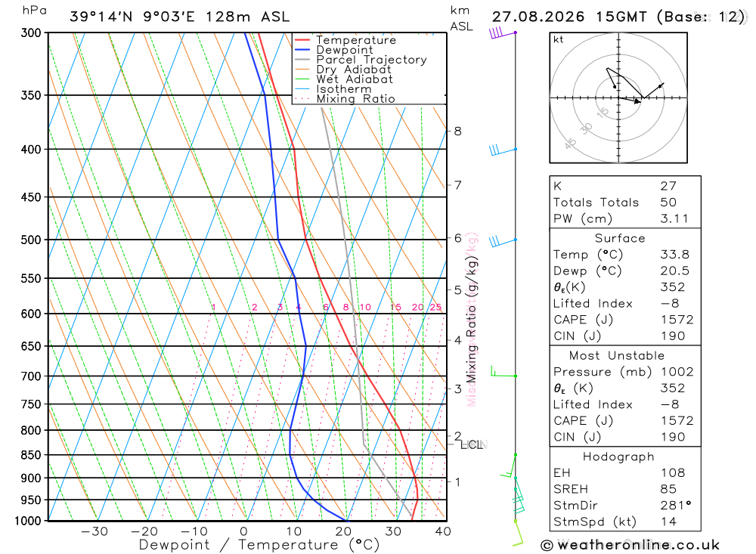Click the Totals Totals value 50
The image size is (756, 554).
tap(668, 203)
